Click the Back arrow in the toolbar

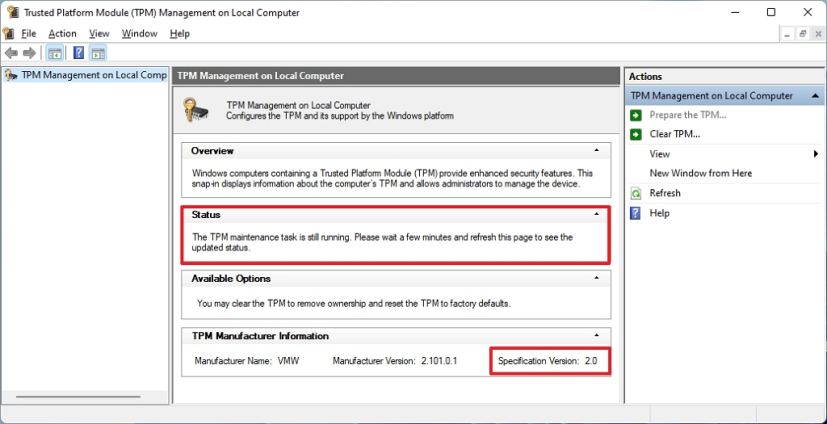coord(11,53)
